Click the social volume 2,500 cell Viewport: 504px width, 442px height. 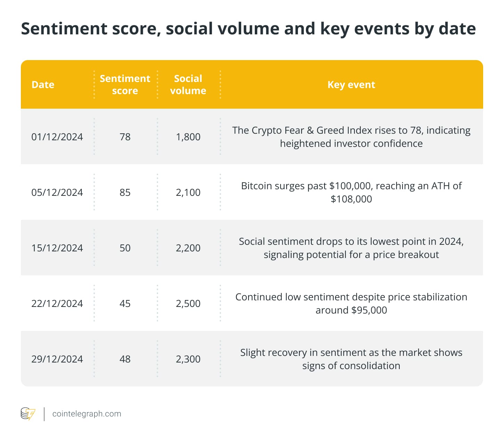(188, 303)
